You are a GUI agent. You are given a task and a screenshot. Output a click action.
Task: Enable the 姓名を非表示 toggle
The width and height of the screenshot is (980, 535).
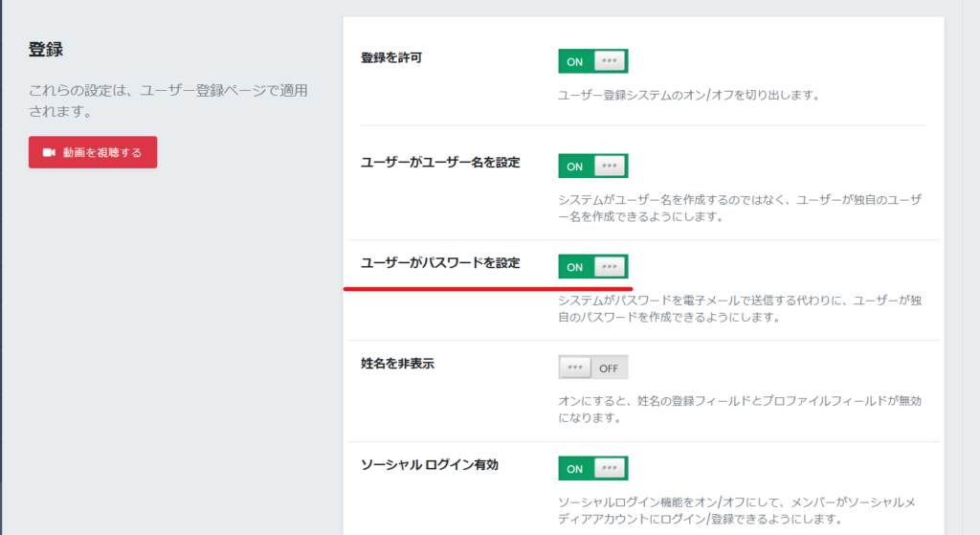(x=593, y=368)
